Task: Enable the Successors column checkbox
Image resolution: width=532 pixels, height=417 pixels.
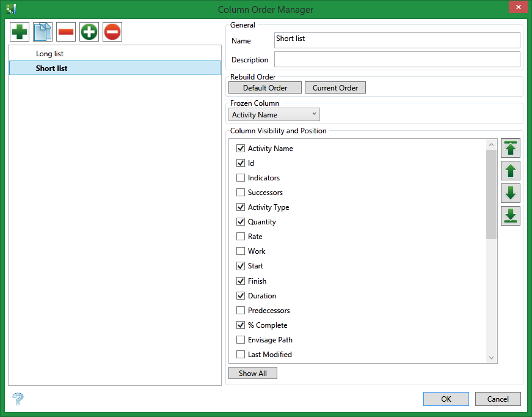Action: click(x=241, y=192)
